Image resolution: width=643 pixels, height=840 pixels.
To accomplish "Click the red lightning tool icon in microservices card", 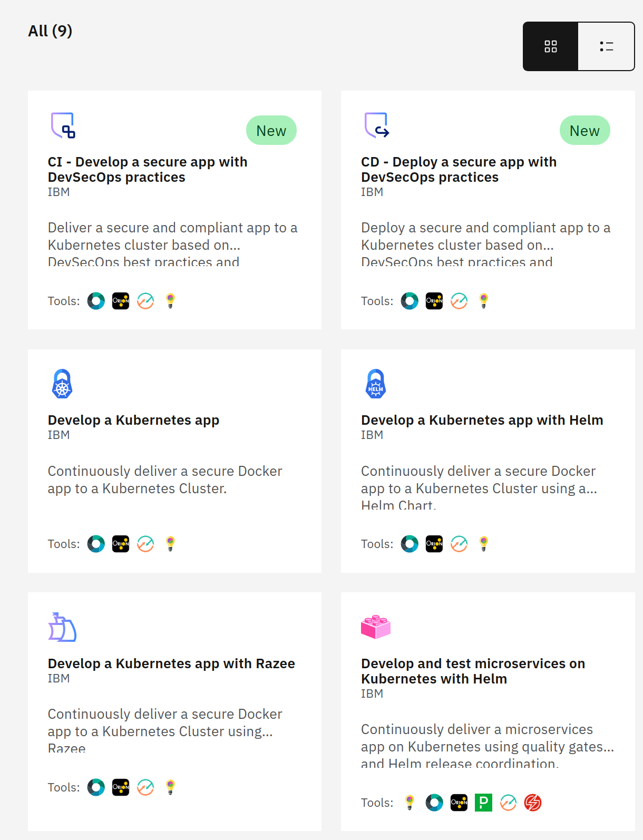I will coord(533,803).
